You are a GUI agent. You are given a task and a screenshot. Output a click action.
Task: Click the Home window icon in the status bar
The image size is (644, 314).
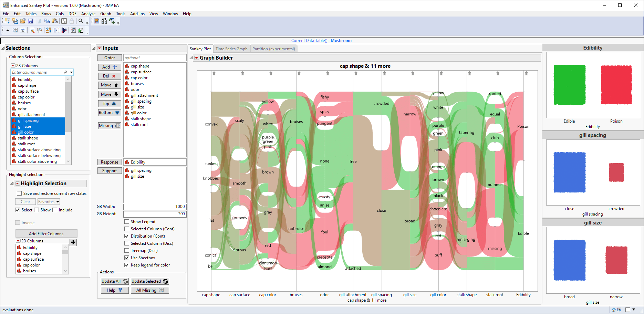[x=614, y=310]
